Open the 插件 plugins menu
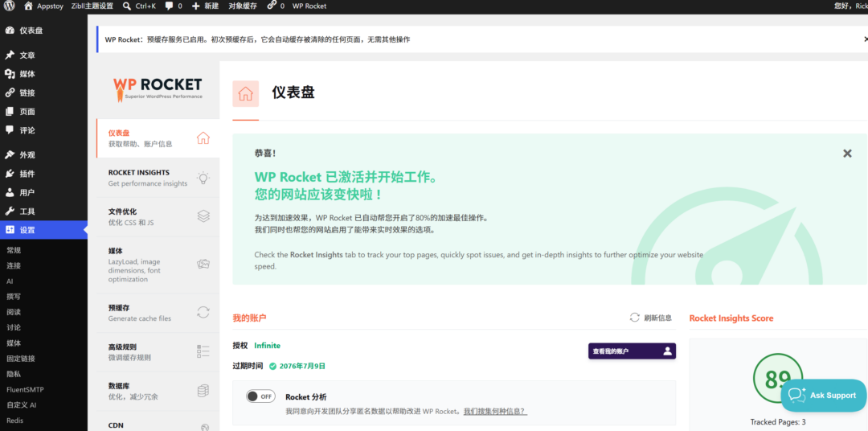The width and height of the screenshot is (868, 431). click(43, 174)
